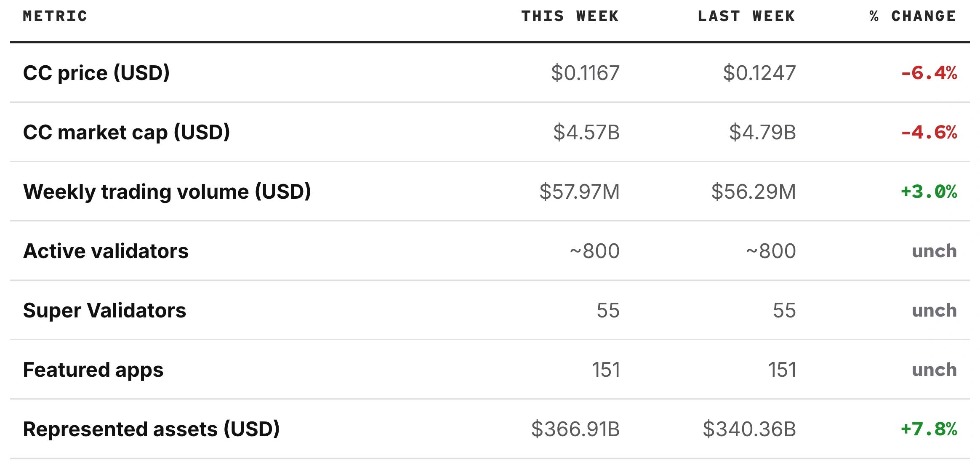This screenshot has width=980, height=469.
Task: Select the +7.8% change value
Action: coord(929,429)
